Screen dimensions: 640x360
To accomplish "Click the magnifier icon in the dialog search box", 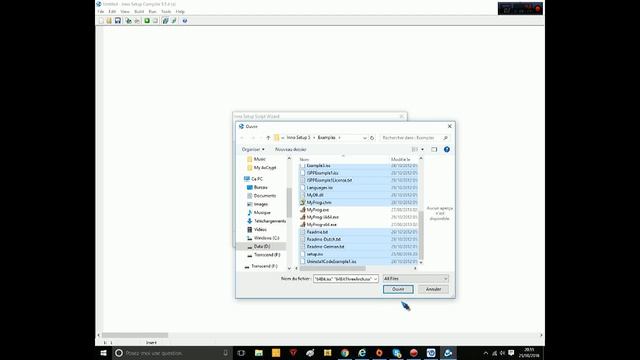I will tap(445, 138).
